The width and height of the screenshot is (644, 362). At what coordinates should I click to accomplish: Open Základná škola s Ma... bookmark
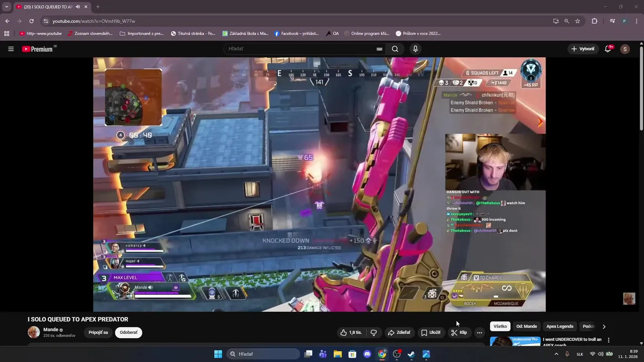coord(246,34)
